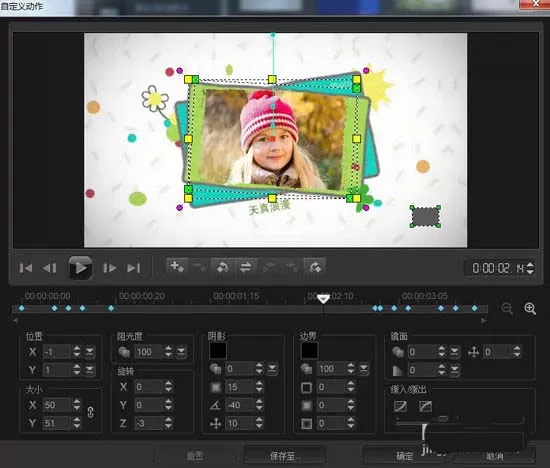Click the Rotation Y value field
The height and width of the screenshot is (468, 550).
click(x=149, y=405)
